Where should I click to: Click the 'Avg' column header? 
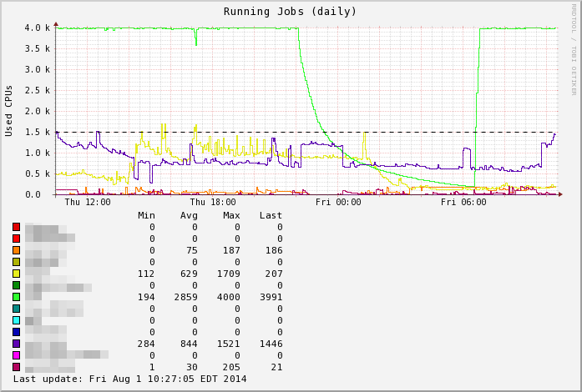pos(189,215)
